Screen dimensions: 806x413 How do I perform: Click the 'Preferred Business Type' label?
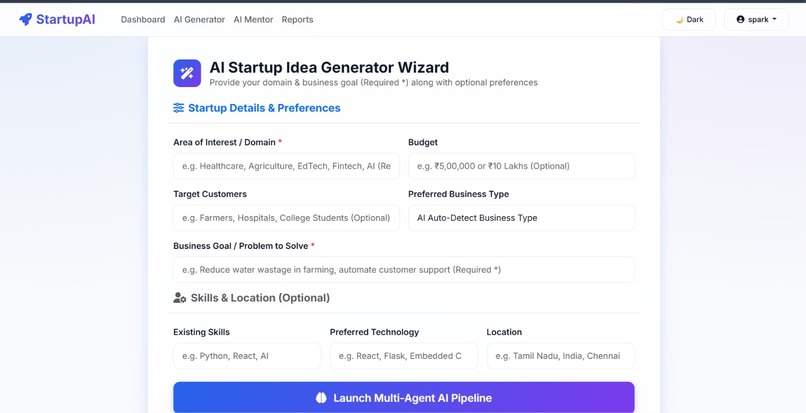[459, 194]
